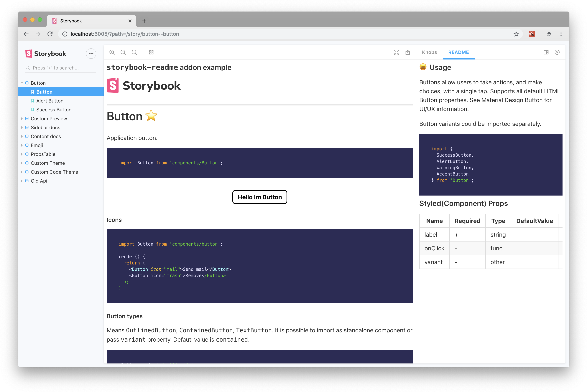Open canvas in new tab share icon

point(408,52)
